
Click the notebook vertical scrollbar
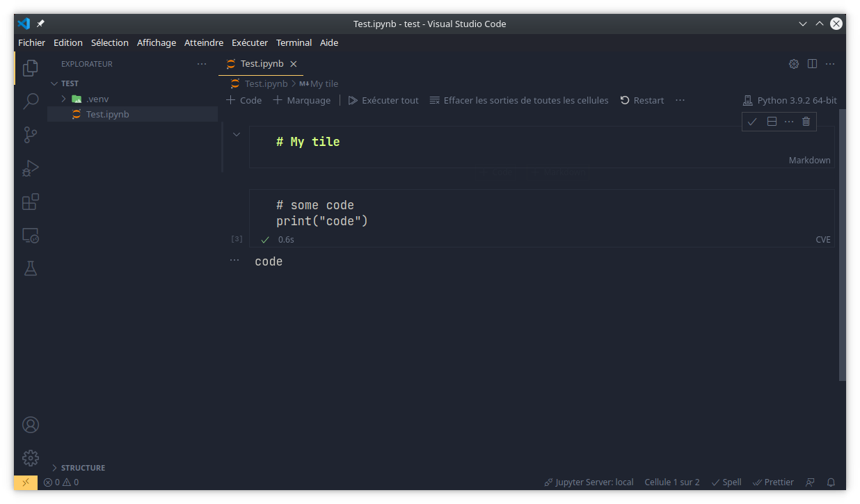click(843, 245)
